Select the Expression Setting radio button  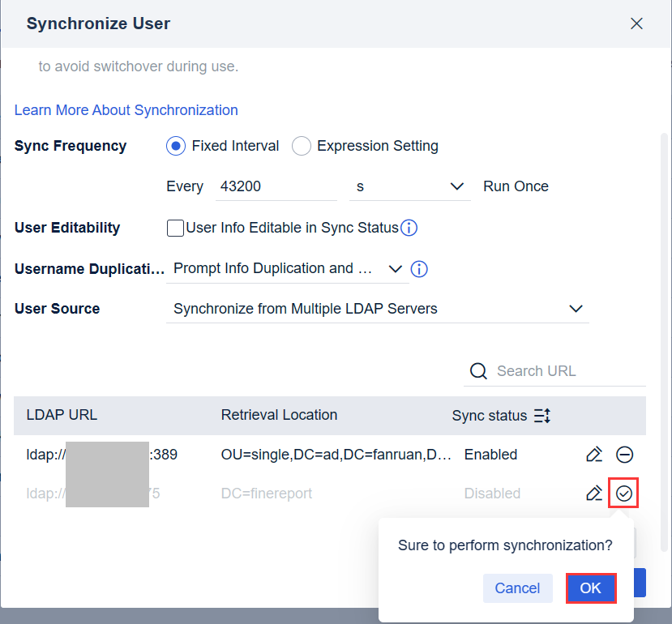coord(301,146)
